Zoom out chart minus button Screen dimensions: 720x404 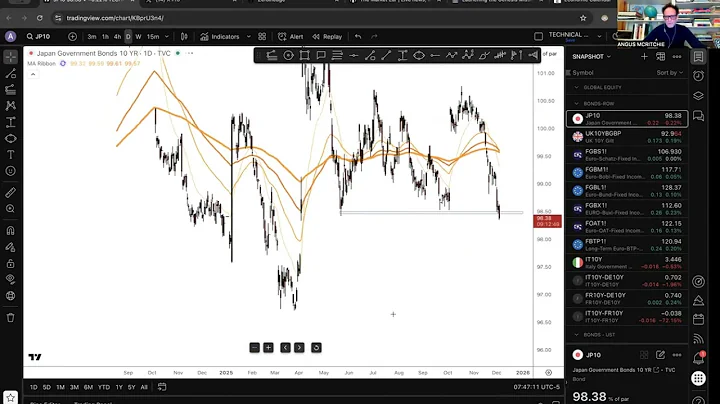pos(255,348)
